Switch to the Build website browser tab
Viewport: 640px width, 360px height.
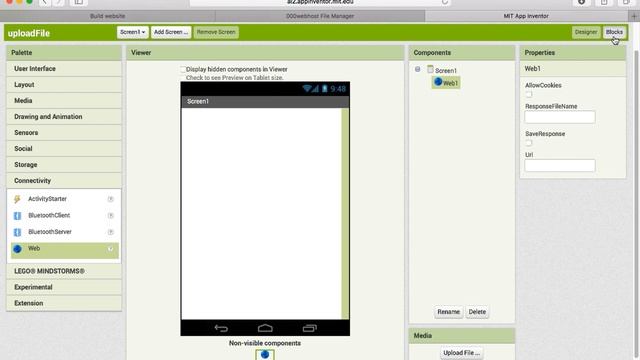tap(107, 16)
